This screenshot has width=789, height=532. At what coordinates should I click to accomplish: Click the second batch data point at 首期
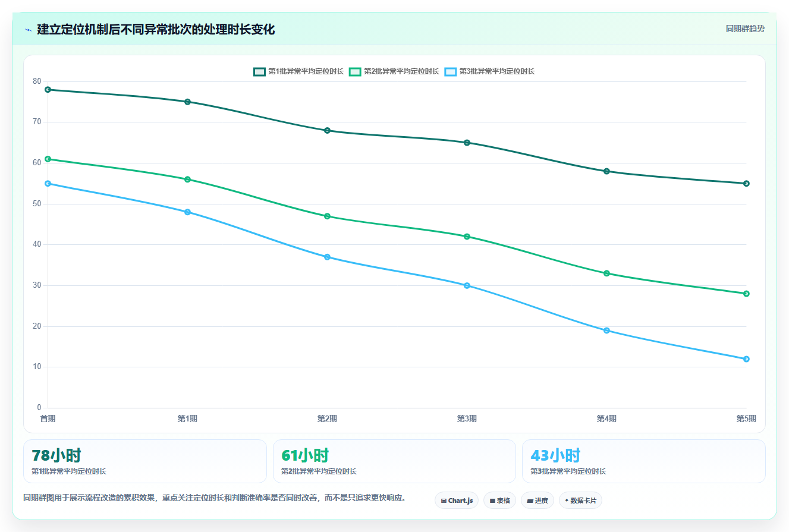(48, 159)
